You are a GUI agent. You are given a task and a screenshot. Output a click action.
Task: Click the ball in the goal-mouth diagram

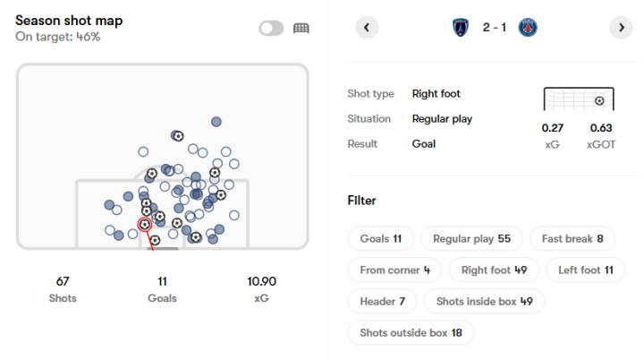click(599, 101)
